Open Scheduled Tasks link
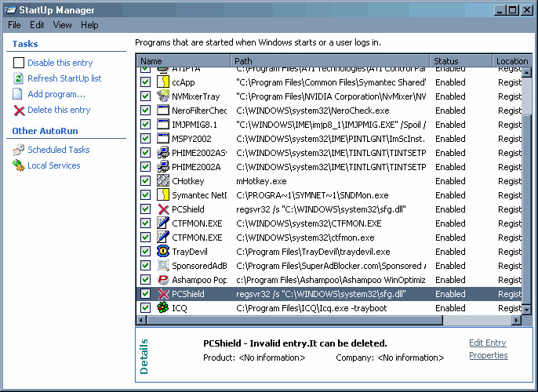 (x=58, y=150)
